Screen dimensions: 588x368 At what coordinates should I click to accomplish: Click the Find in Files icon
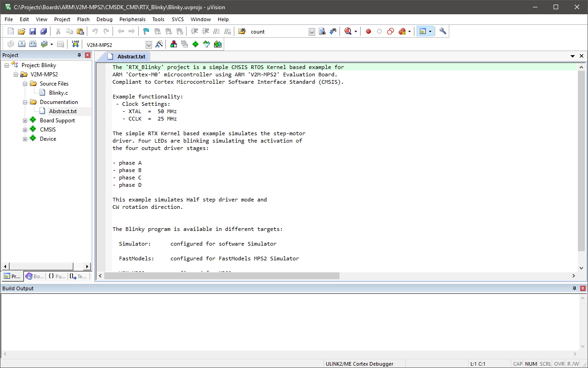click(x=242, y=31)
